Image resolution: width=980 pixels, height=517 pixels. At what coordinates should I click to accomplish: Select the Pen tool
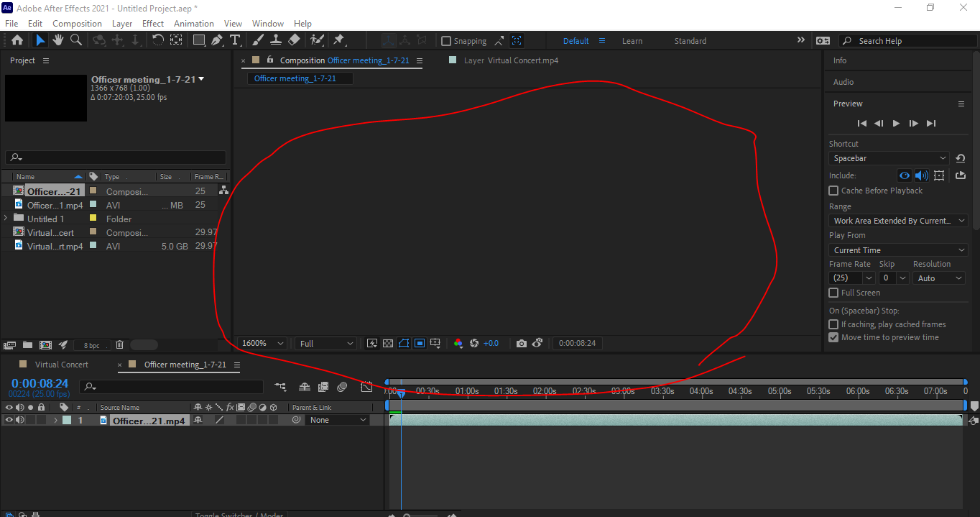click(x=217, y=40)
